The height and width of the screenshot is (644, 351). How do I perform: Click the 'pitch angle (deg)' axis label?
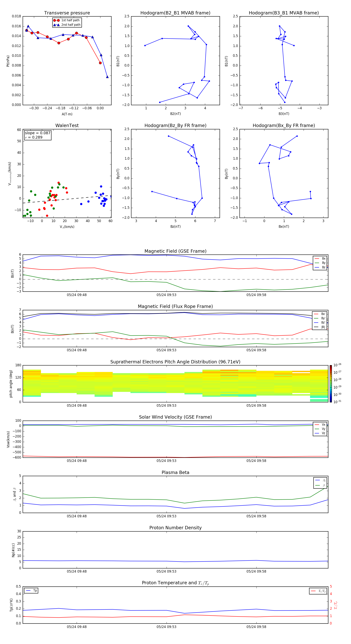pyautogui.click(x=11, y=384)
